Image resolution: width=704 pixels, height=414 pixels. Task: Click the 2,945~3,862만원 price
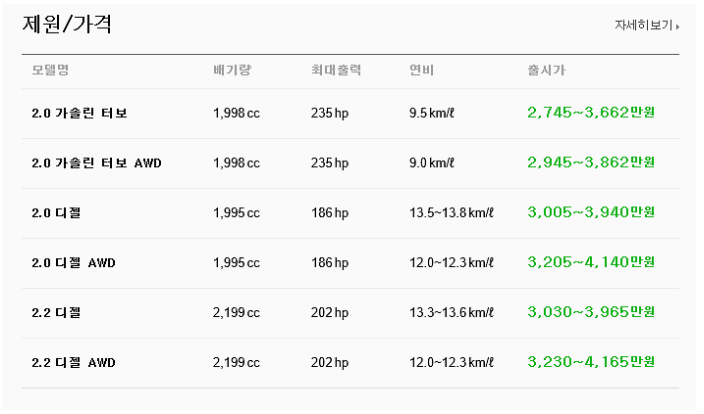[x=591, y=163]
